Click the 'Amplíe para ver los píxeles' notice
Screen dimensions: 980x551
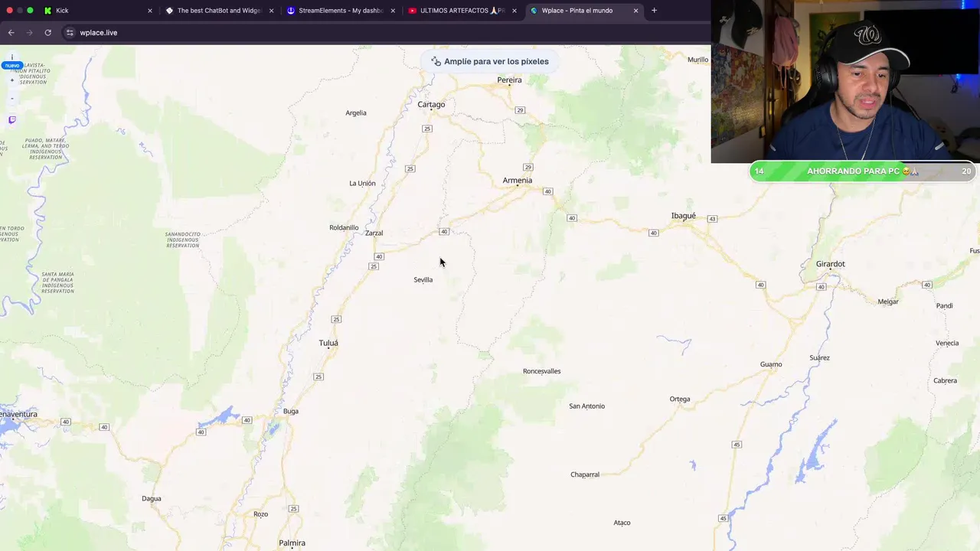click(489, 61)
